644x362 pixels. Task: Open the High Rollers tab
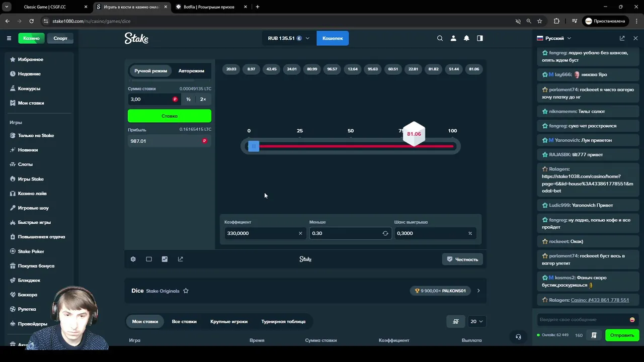coord(229,321)
